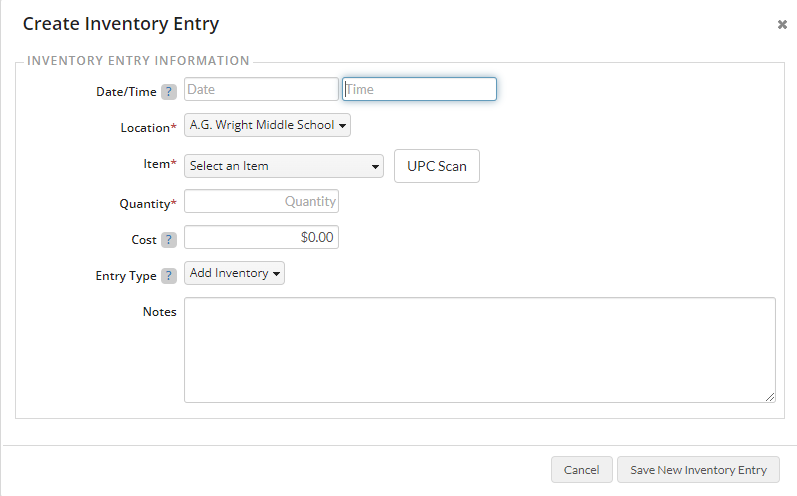This screenshot has height=496, width=797.
Task: Click the Notes label text
Action: (x=160, y=312)
